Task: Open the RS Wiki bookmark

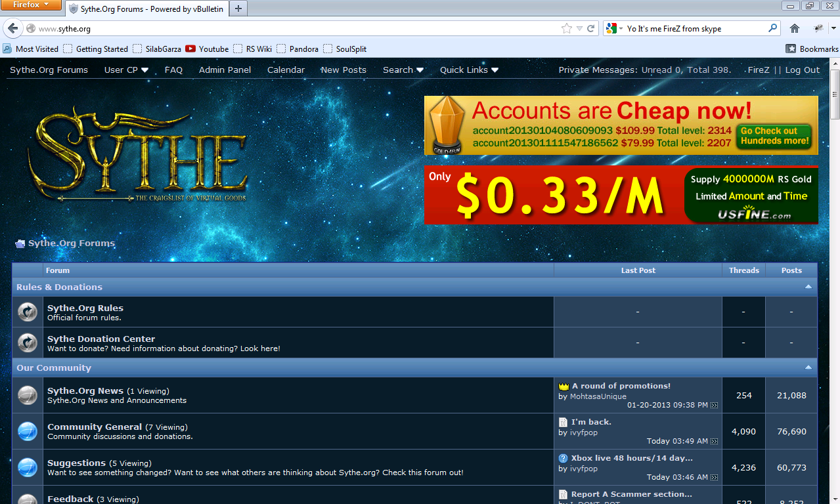Action: (x=253, y=49)
